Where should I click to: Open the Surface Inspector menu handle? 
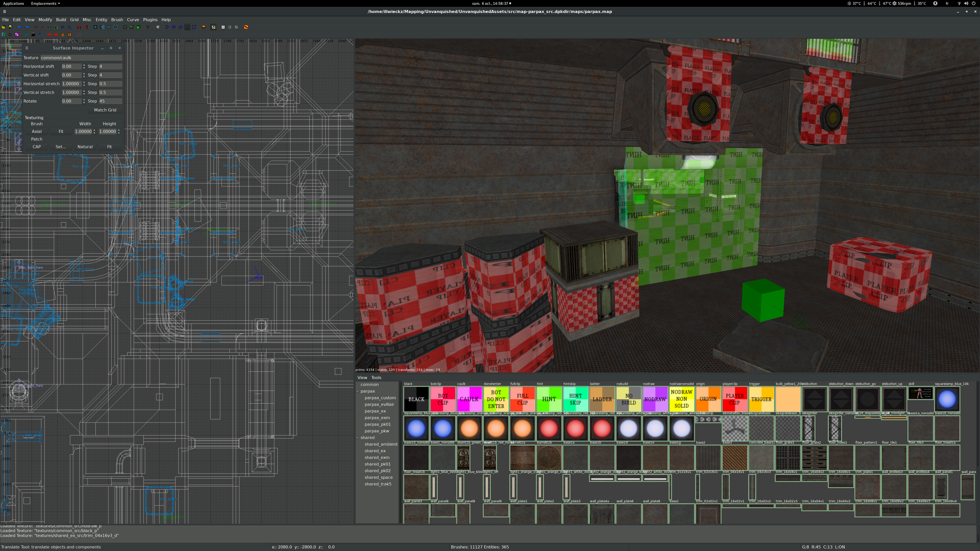point(27,48)
